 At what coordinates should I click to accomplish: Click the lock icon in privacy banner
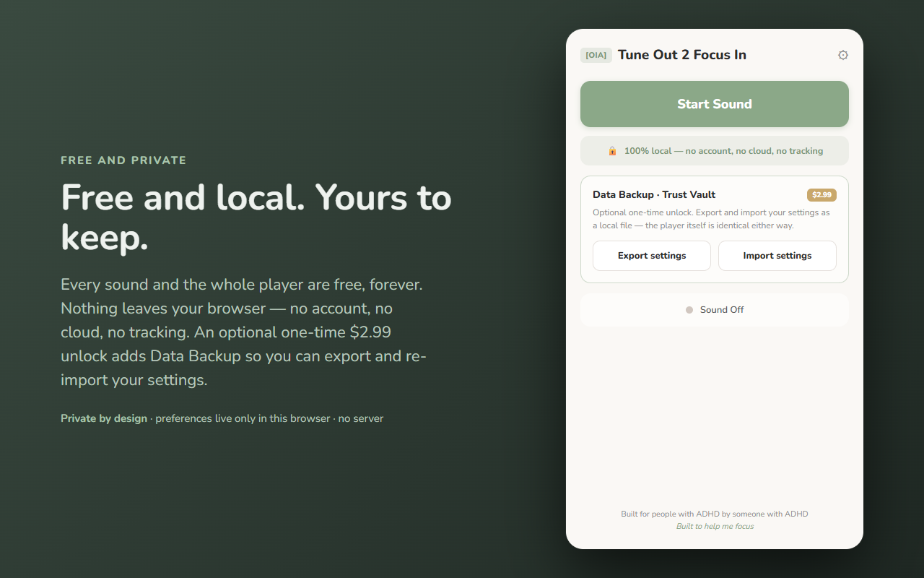click(x=612, y=151)
